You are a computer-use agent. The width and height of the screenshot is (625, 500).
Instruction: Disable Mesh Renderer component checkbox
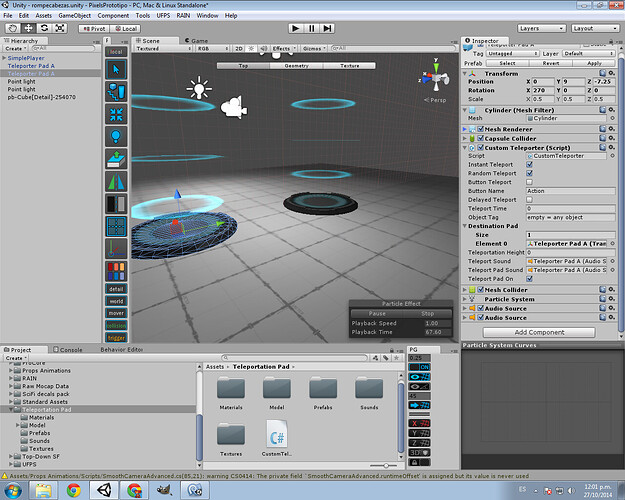click(481, 129)
